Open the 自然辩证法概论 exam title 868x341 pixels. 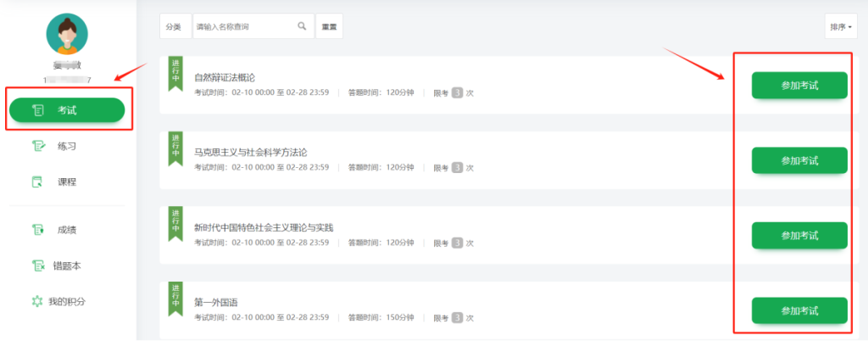pyautogui.click(x=225, y=77)
